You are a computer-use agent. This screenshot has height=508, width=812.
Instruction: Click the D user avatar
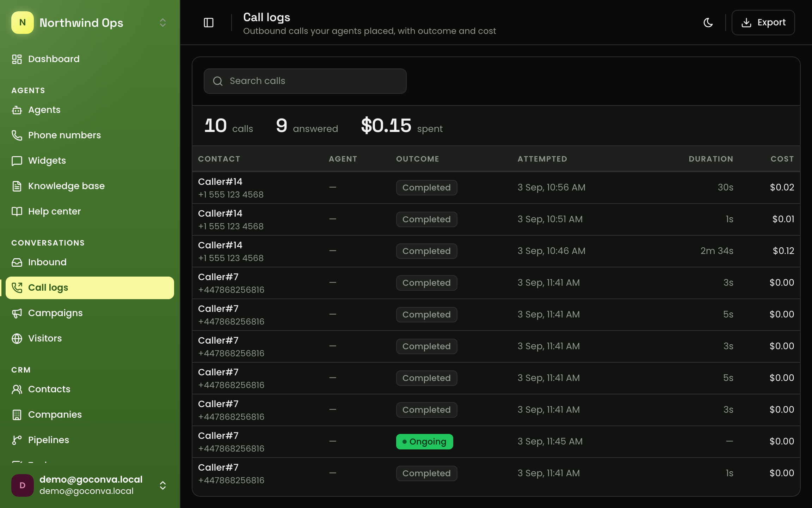[23, 485]
